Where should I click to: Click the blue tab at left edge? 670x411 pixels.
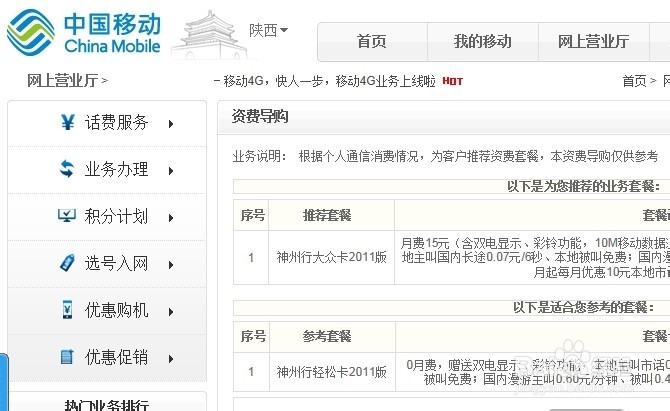pyautogui.click(x=4, y=382)
